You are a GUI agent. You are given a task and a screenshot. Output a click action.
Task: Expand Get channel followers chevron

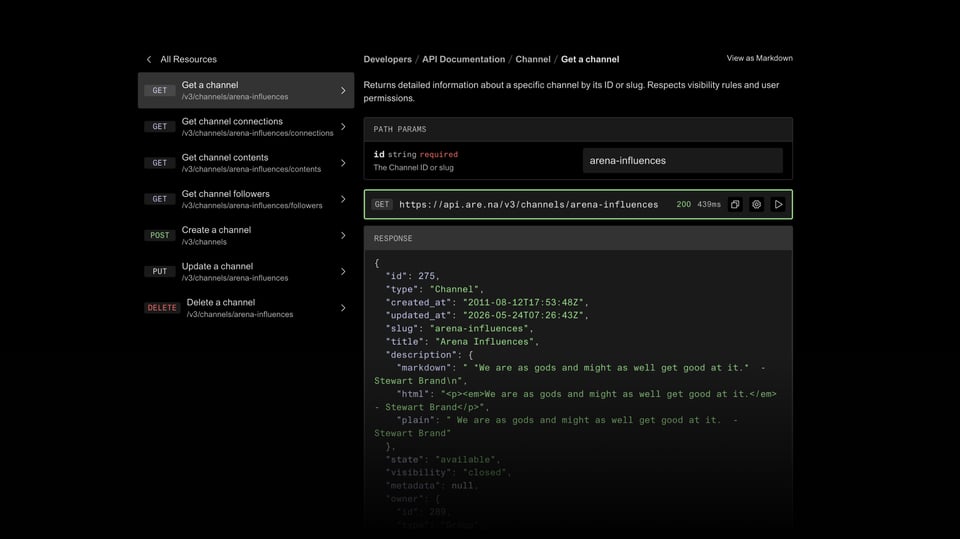pos(343,199)
